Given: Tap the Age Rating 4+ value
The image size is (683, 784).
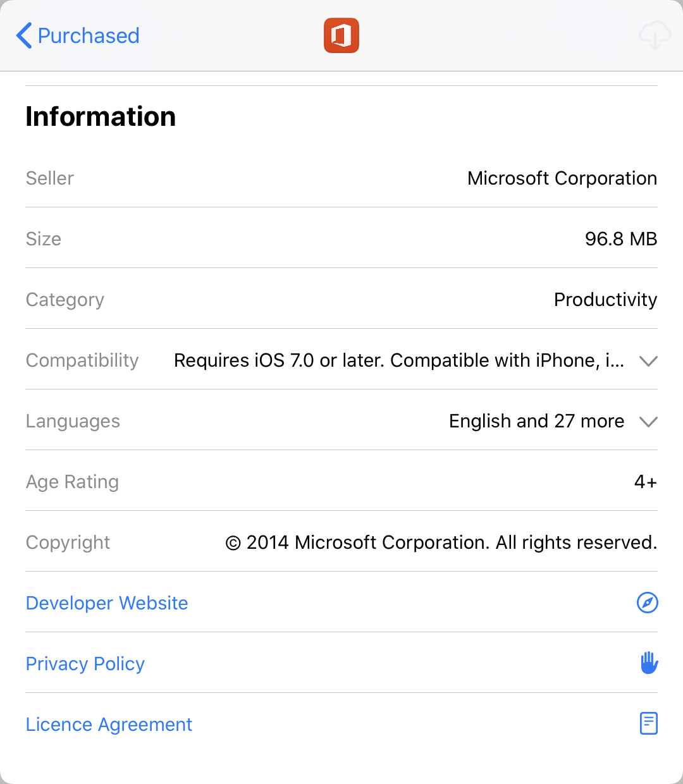Looking at the screenshot, I should click(646, 482).
